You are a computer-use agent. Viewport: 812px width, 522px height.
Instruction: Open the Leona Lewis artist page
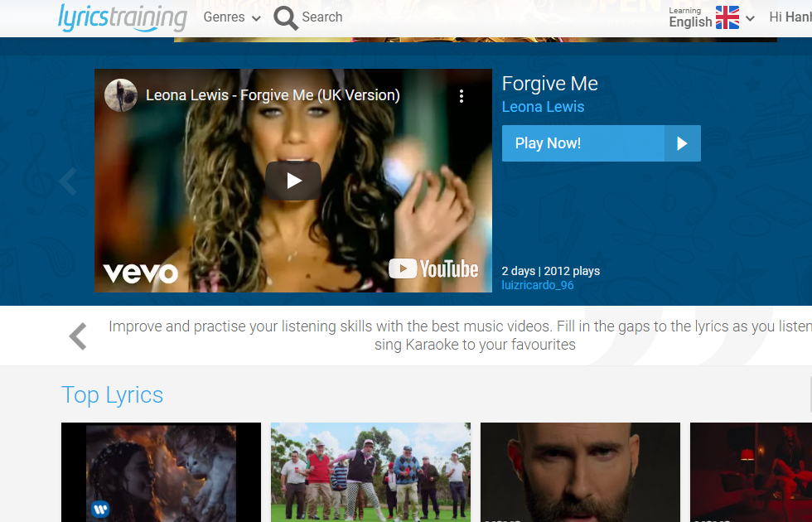click(543, 107)
